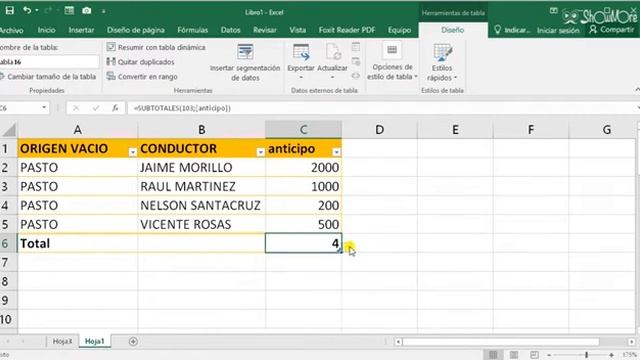Click the horizontal scrollbar left arrow
This screenshot has width=640, height=360.
tap(398, 342)
